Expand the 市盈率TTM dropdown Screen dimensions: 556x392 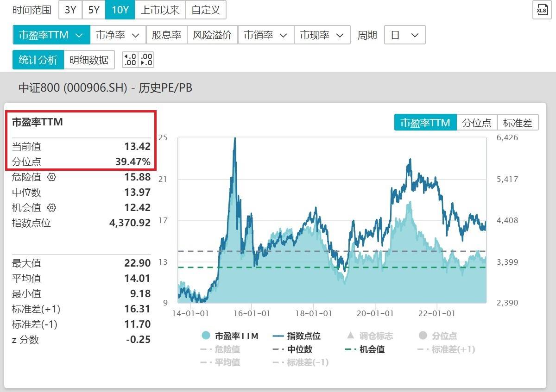51,35
